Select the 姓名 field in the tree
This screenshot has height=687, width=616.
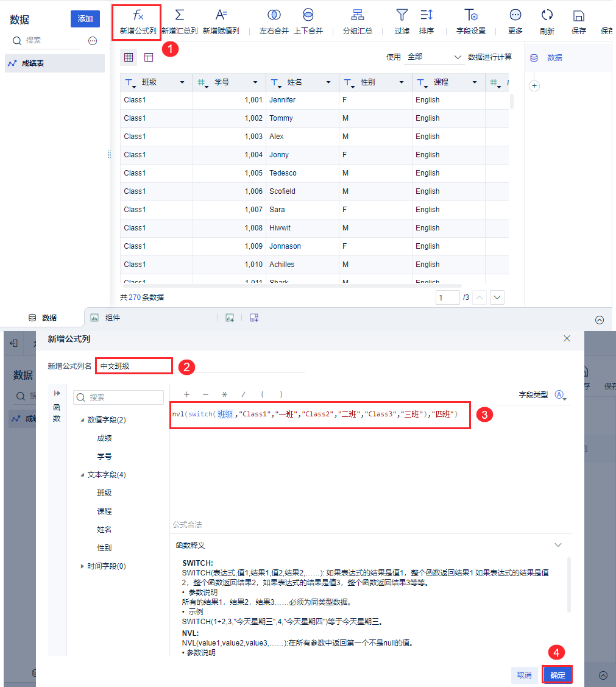tap(104, 530)
